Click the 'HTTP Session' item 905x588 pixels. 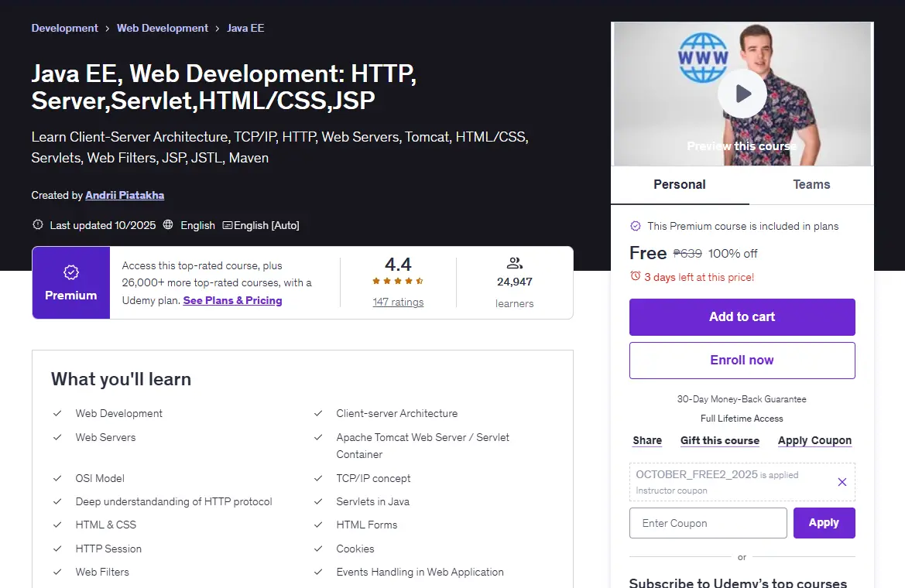(108, 549)
